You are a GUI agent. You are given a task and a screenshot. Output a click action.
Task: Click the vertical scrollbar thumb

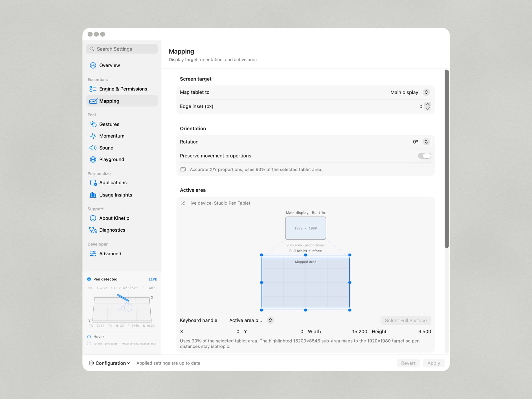pyautogui.click(x=447, y=159)
